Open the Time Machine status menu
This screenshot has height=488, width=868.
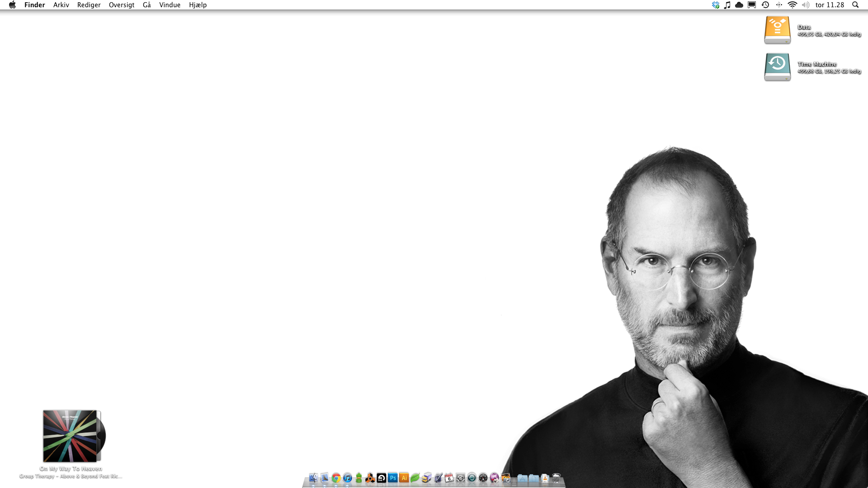(765, 5)
